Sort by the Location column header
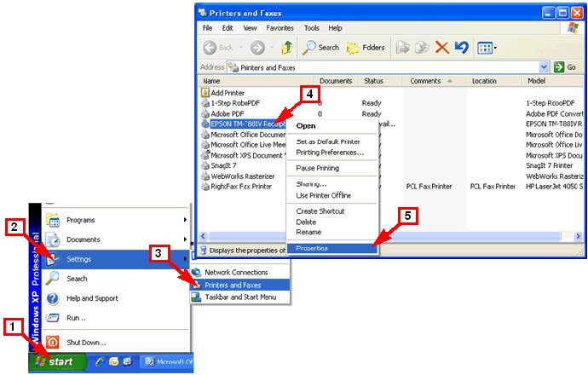This screenshot has height=375, width=588. coord(494,81)
